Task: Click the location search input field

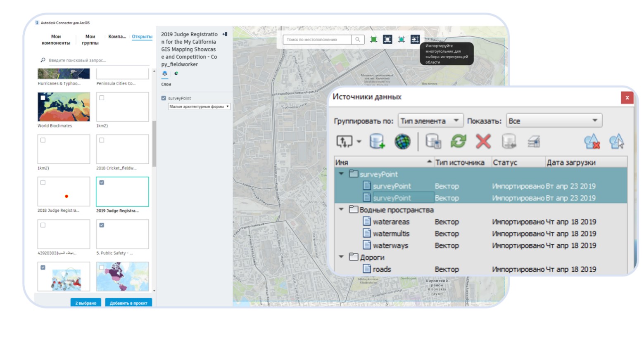Action: pyautogui.click(x=317, y=40)
